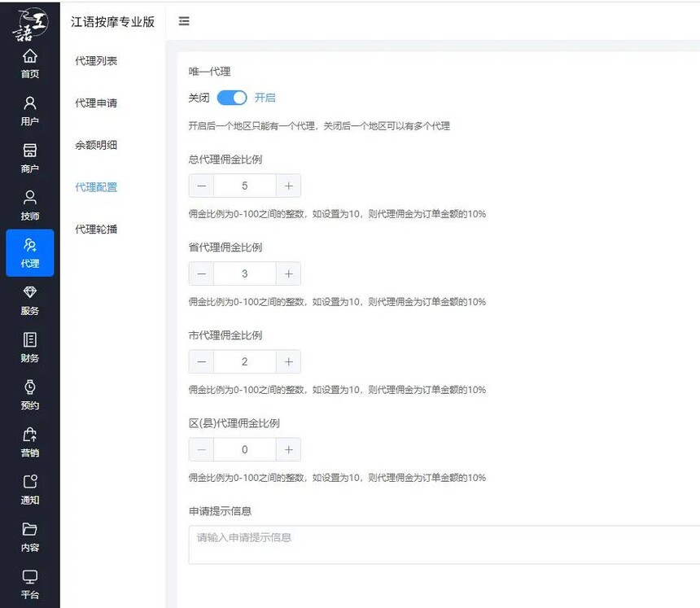The height and width of the screenshot is (608, 700).
Task: Open the 代理列表 submenu item
Action: [x=96, y=61]
